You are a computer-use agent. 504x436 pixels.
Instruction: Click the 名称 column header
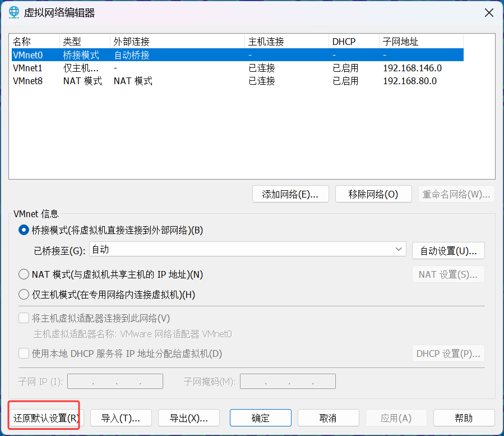pos(35,42)
